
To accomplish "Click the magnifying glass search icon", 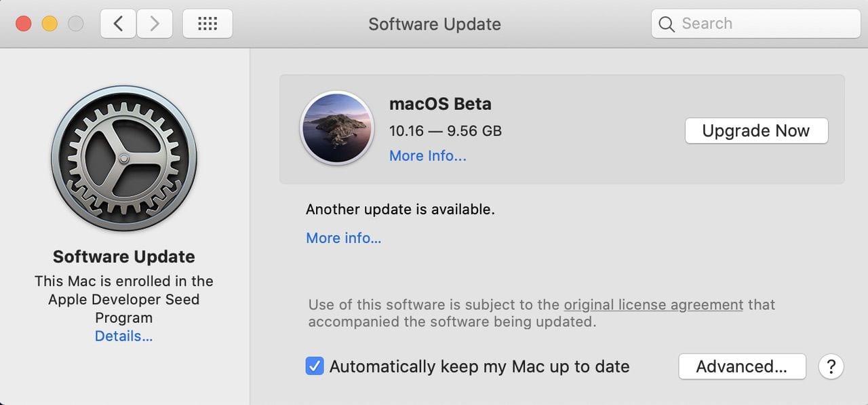I will [x=667, y=24].
